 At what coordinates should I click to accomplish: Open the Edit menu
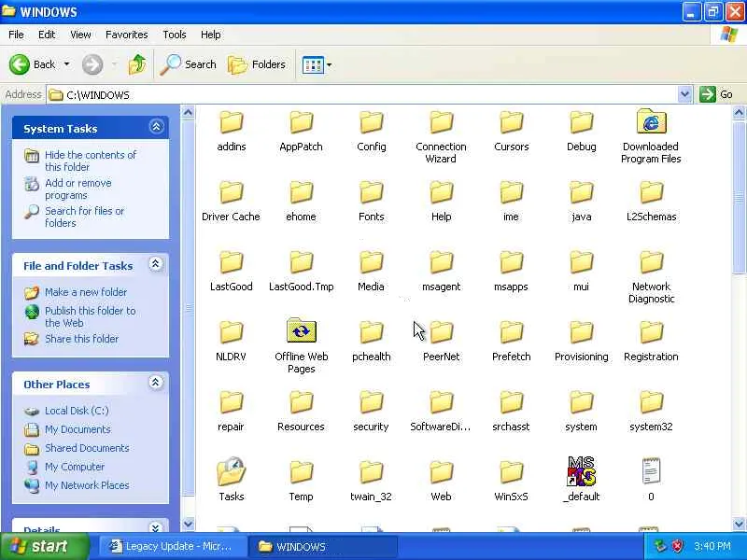(x=47, y=35)
